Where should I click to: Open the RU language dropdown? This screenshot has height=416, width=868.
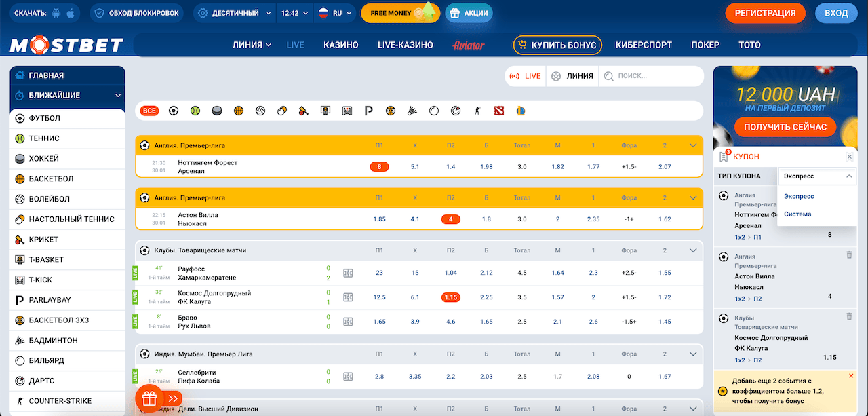pos(336,13)
